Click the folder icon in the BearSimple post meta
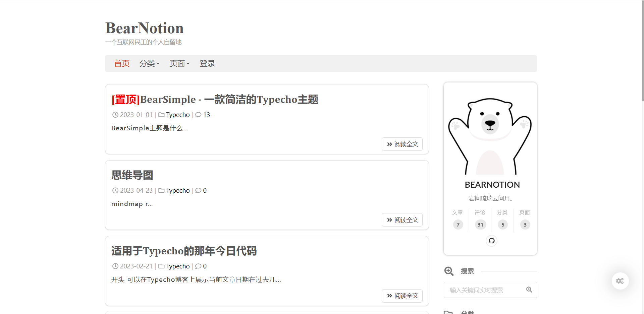 pos(161,115)
